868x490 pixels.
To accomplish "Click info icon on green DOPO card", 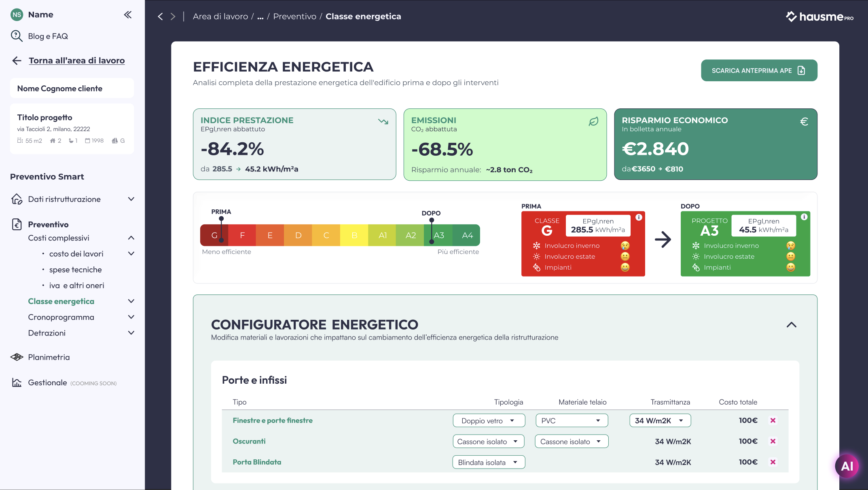I will coord(804,217).
